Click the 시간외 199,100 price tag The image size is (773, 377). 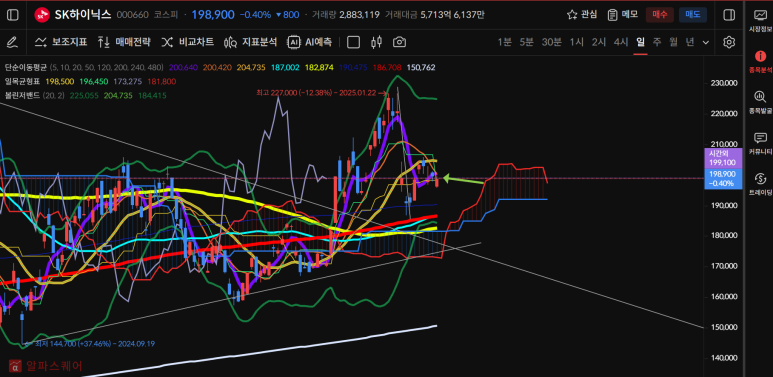click(723, 158)
